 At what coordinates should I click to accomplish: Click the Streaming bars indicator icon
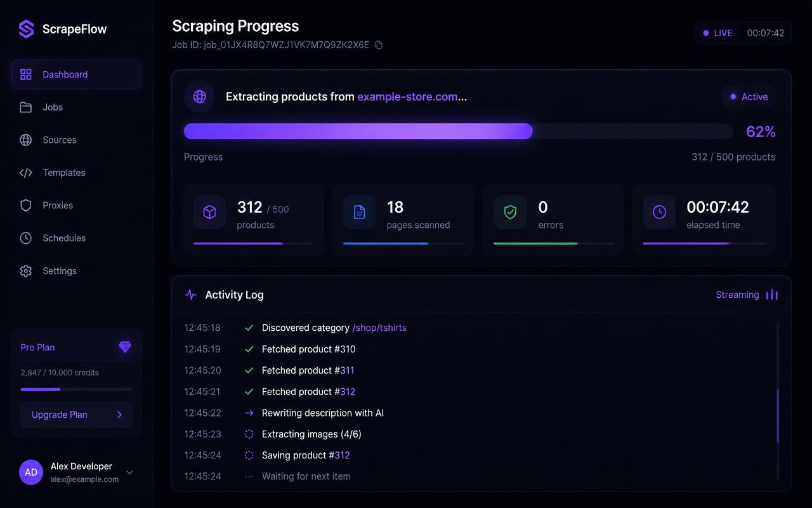point(772,295)
